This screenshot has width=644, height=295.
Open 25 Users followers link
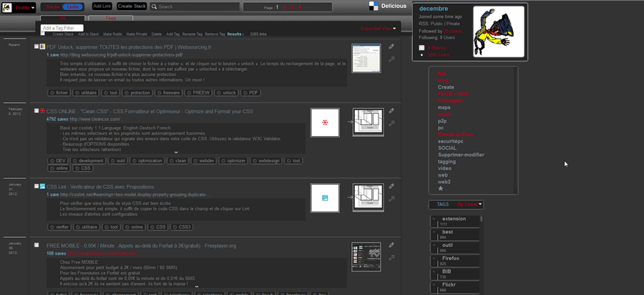[x=452, y=32]
